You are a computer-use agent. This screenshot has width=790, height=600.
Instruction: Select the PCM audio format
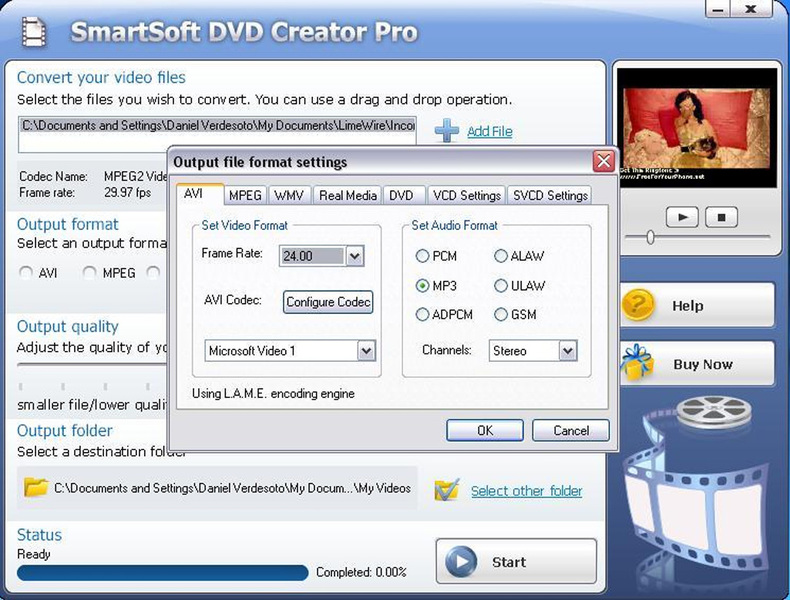(436, 256)
